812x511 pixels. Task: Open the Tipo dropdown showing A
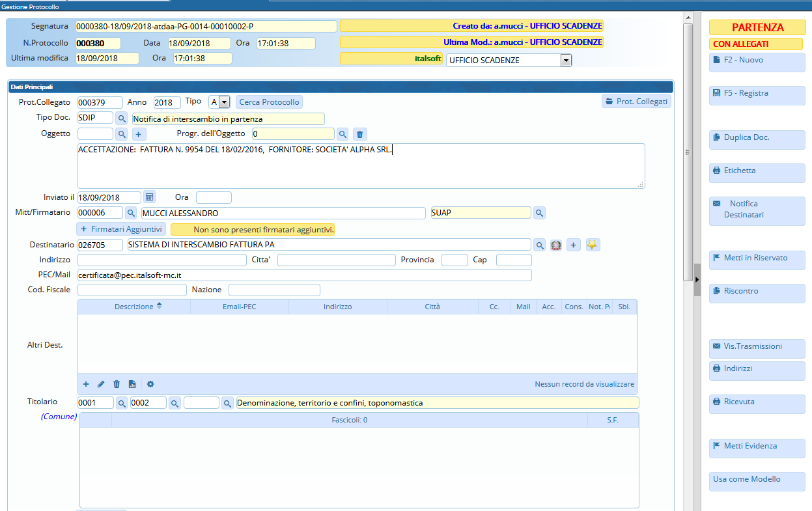tap(224, 102)
